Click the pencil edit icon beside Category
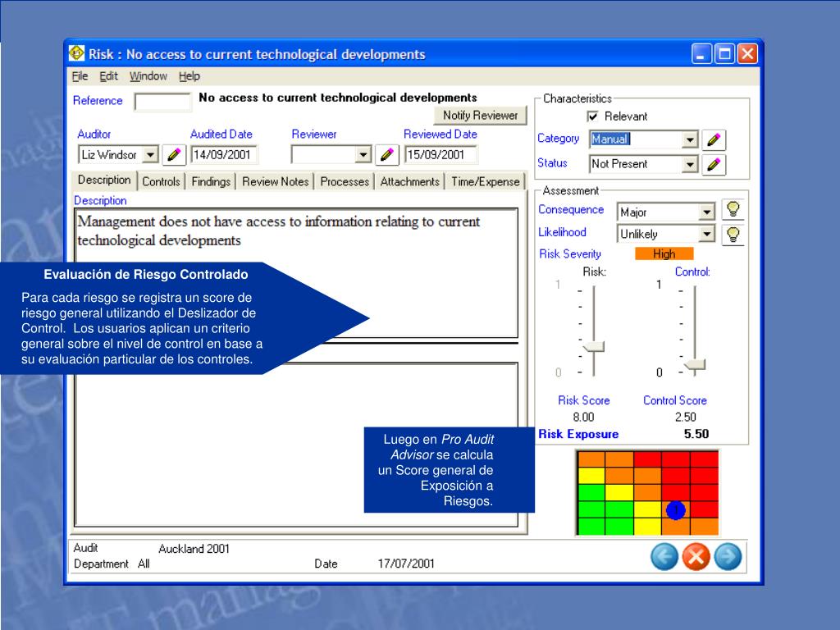The image size is (840, 630). [x=714, y=139]
